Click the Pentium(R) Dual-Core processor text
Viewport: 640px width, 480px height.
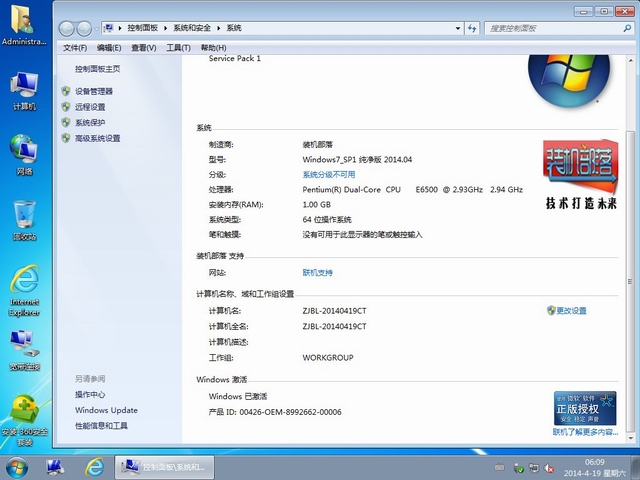click(413, 190)
